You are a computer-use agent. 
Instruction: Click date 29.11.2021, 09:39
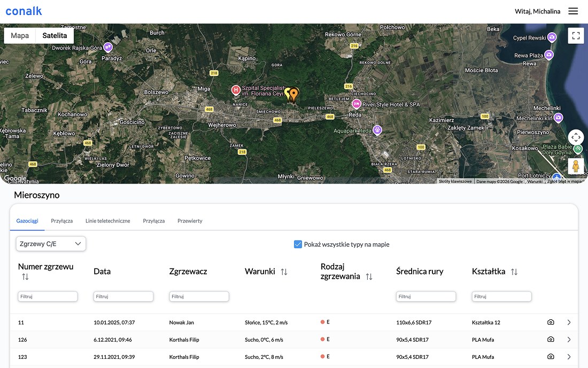click(x=114, y=357)
